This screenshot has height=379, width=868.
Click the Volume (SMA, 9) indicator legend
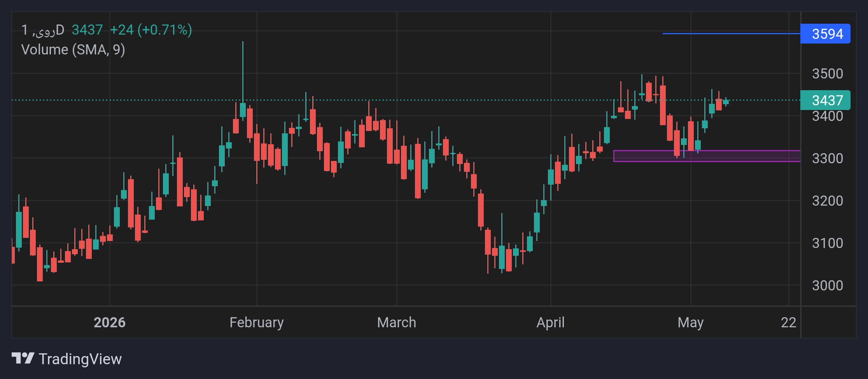click(x=73, y=50)
